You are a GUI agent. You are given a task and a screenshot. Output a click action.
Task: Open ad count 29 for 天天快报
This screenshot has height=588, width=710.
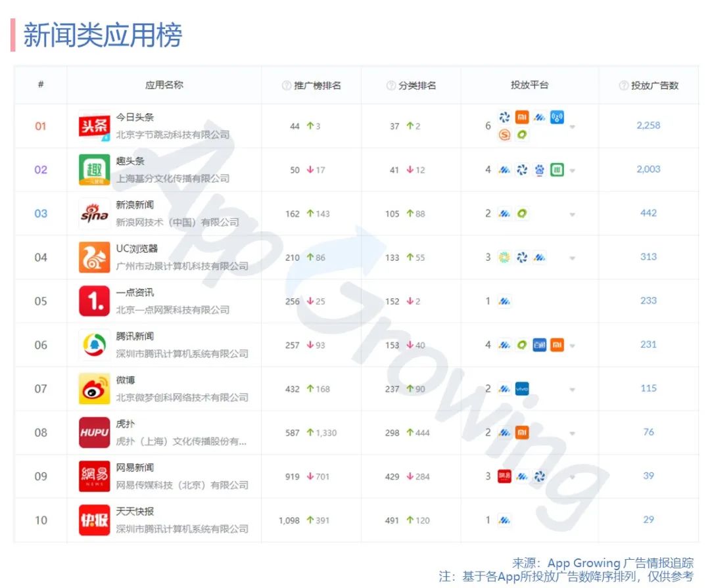click(x=648, y=520)
